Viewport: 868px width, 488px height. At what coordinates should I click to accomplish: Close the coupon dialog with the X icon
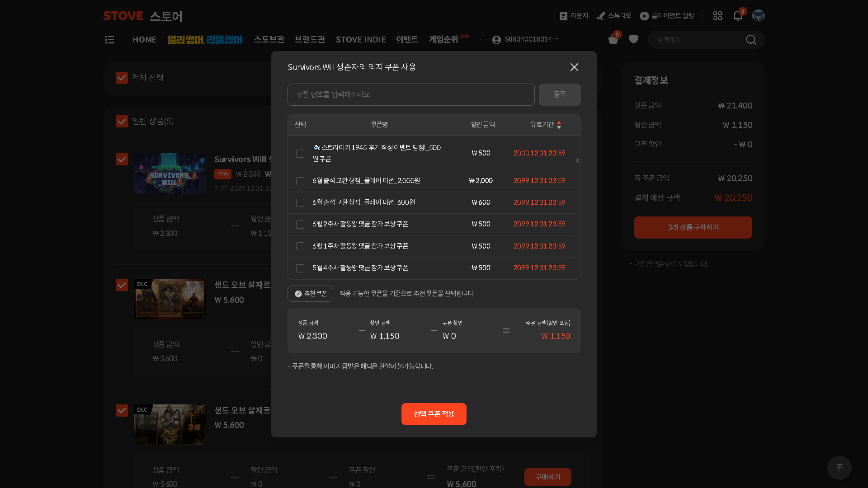574,67
